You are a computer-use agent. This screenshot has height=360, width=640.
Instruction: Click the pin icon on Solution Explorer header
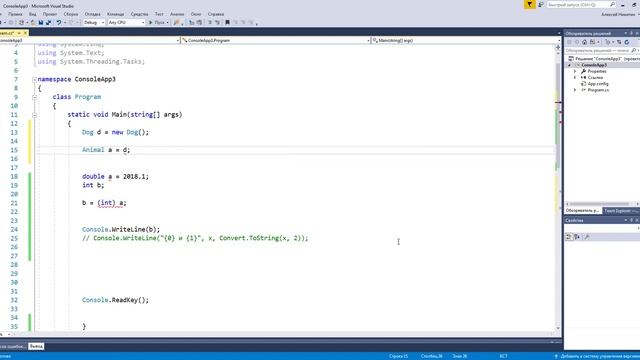tap(631, 33)
